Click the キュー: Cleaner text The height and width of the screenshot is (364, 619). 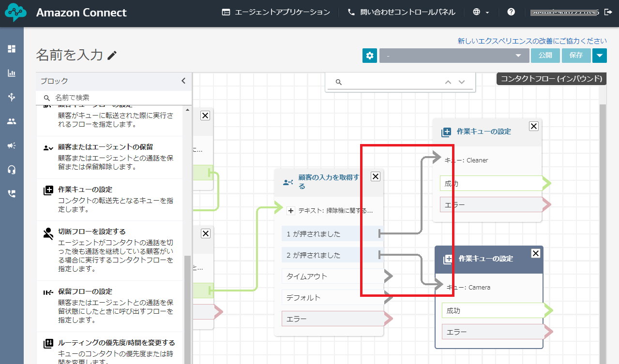467,160
